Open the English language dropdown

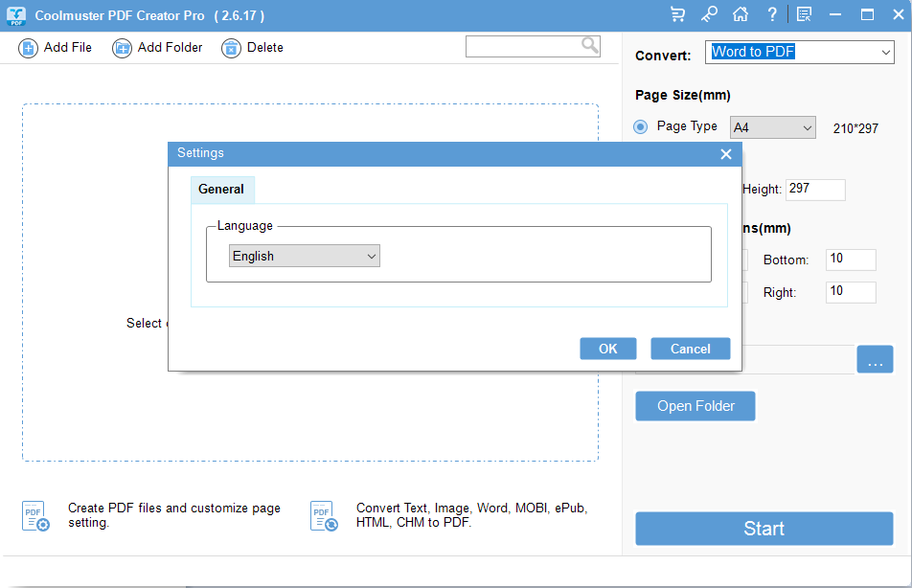pyautogui.click(x=305, y=256)
